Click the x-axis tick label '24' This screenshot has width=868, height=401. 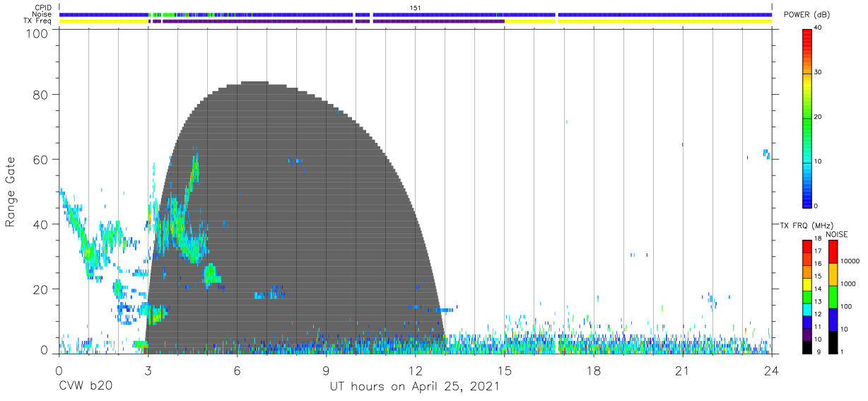pyautogui.click(x=771, y=371)
